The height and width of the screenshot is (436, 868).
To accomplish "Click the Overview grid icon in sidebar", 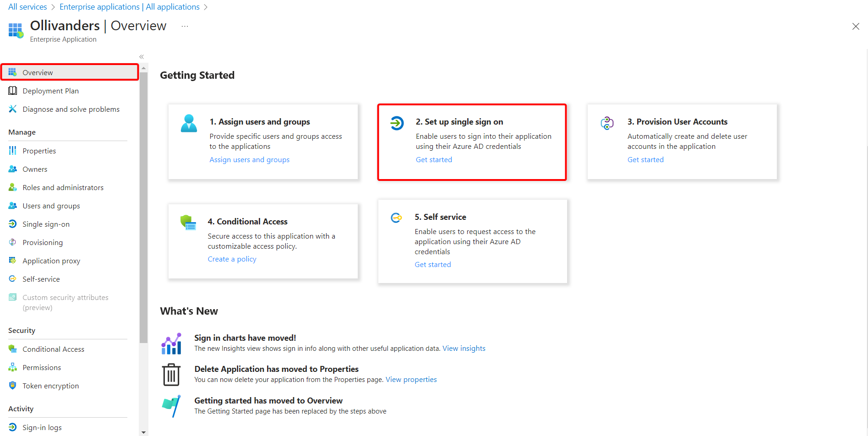I will (x=12, y=72).
